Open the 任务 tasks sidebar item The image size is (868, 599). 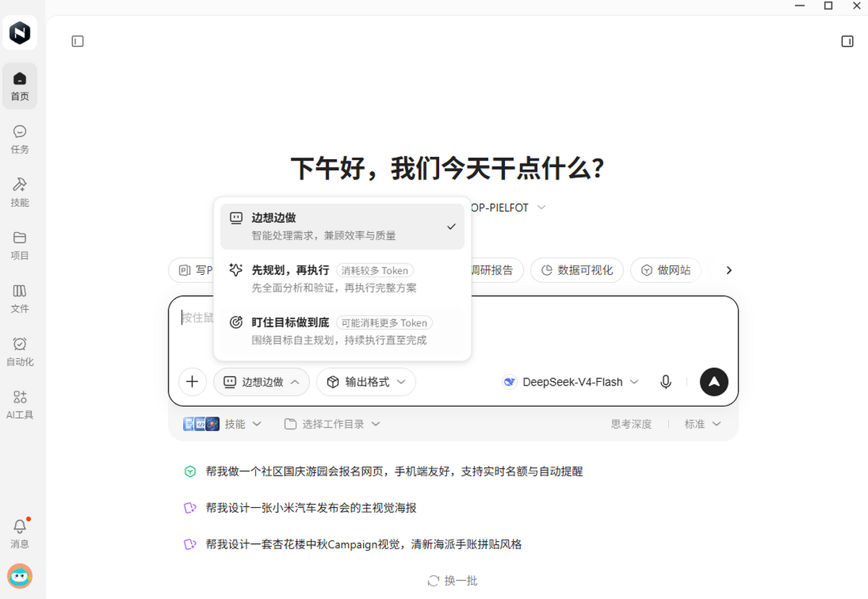coord(20,140)
